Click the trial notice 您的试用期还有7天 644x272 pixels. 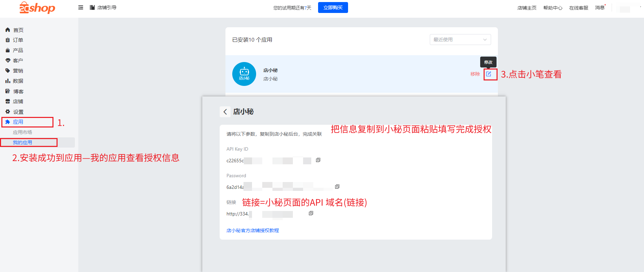click(x=292, y=8)
